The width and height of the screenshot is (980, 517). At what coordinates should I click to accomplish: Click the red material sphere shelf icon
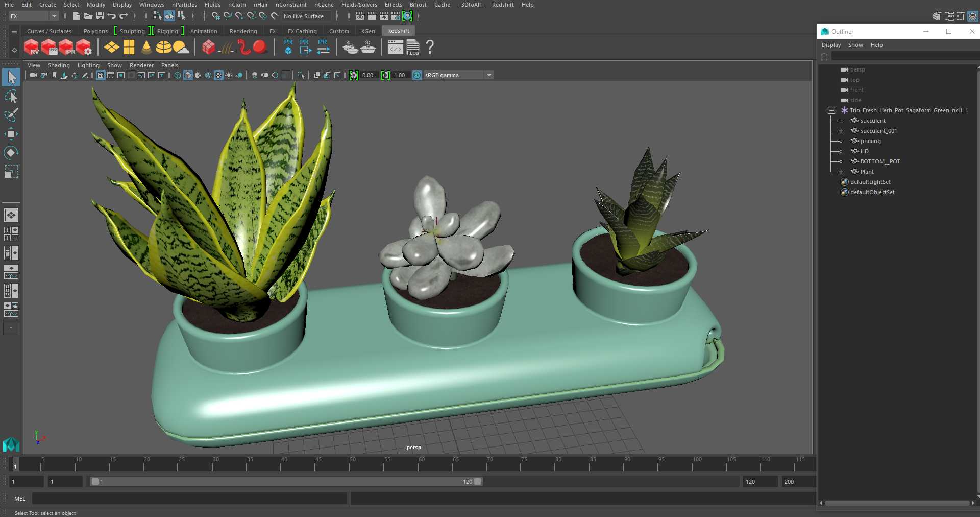(x=260, y=48)
